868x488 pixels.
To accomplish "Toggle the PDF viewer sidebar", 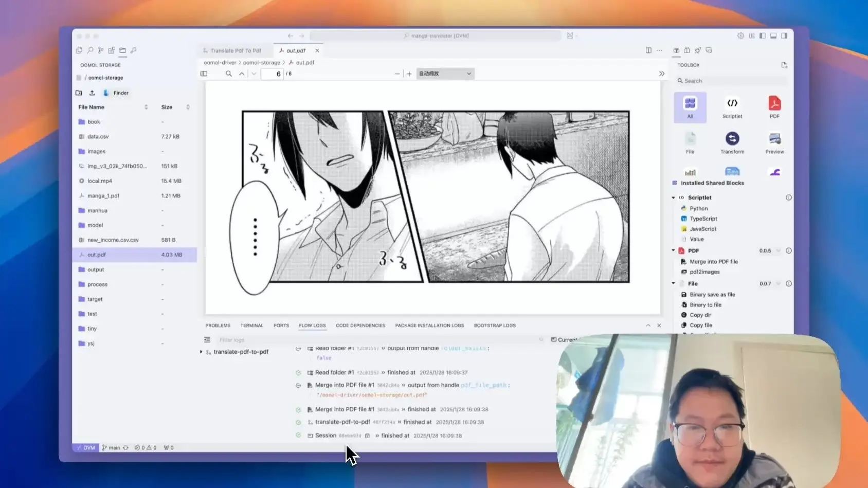I will (204, 74).
